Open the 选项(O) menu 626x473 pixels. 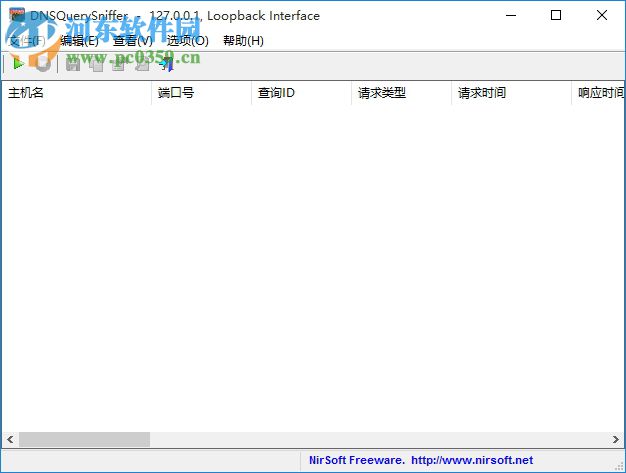187,41
